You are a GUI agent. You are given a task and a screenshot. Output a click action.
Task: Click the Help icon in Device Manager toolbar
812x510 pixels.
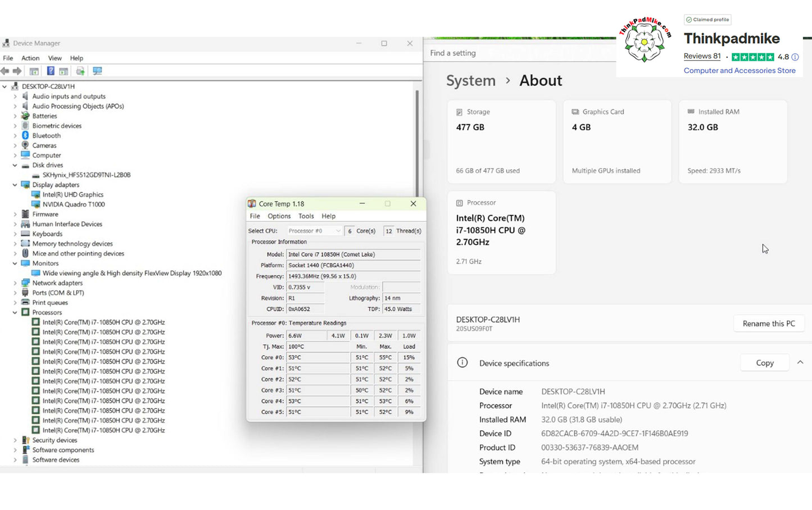click(51, 71)
